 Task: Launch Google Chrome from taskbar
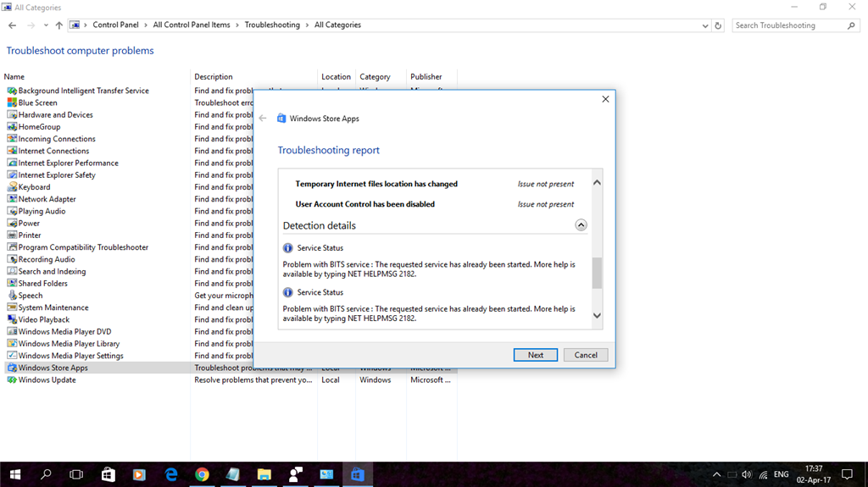click(x=202, y=475)
